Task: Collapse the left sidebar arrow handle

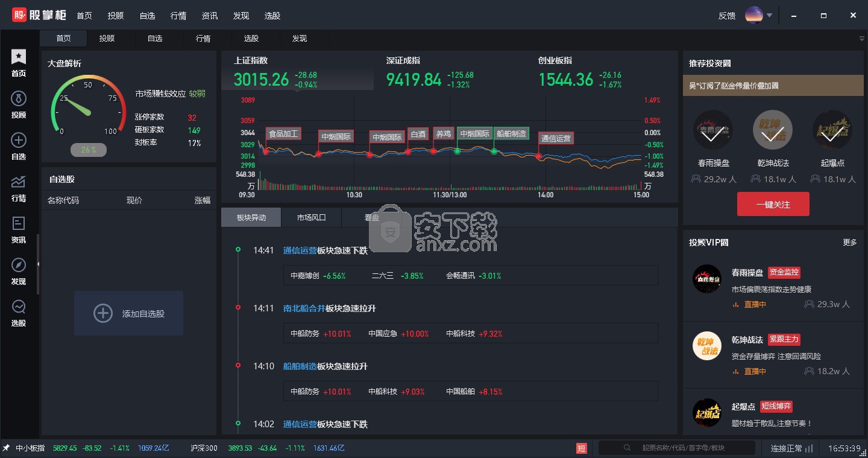Action: pos(38,264)
